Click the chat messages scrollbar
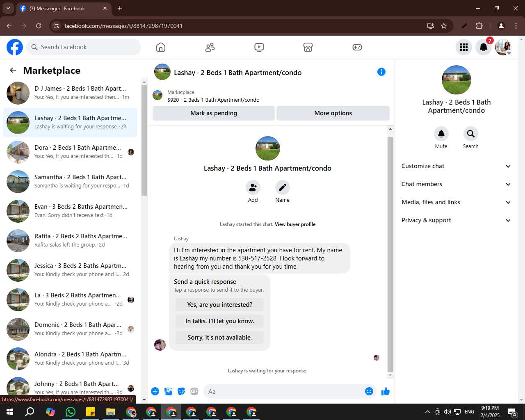Viewport: 525px width, 420px height. pyautogui.click(x=390, y=254)
